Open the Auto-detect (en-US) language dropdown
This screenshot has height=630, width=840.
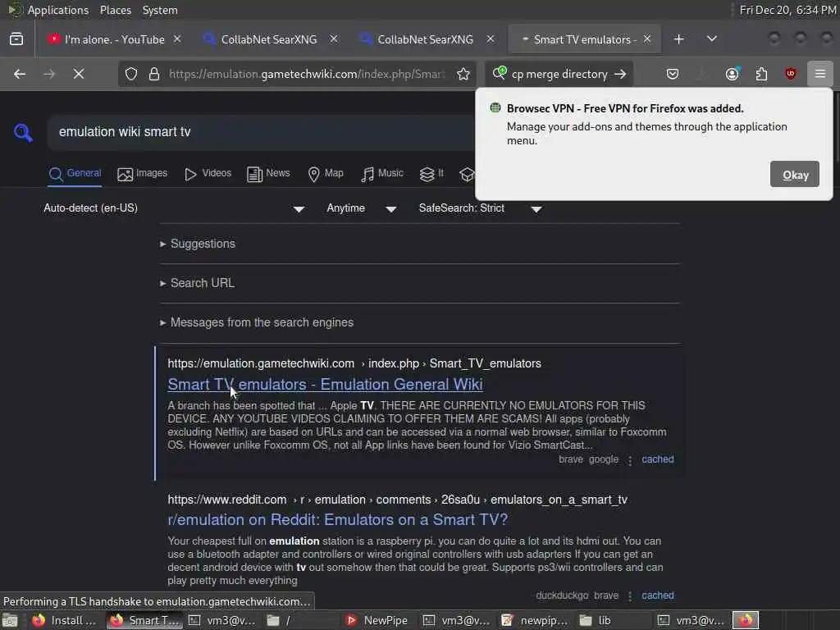174,208
